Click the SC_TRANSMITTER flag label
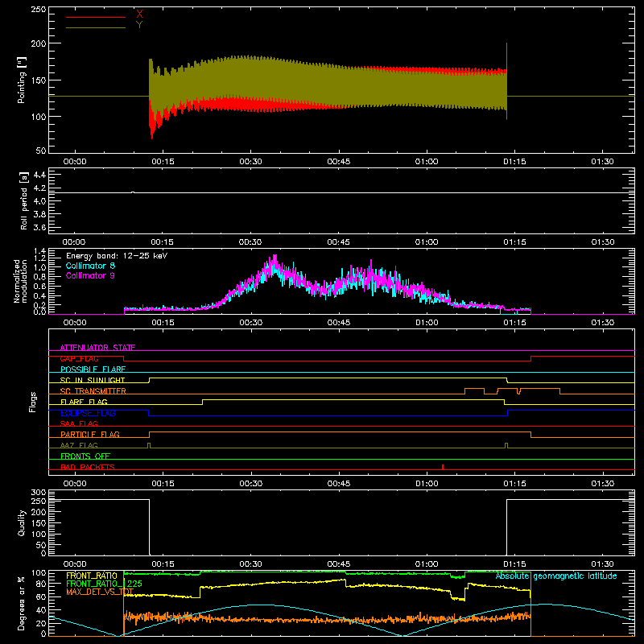 [93, 391]
